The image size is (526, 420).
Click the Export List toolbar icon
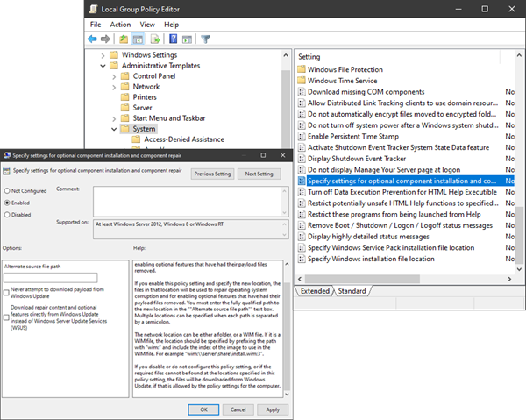click(155, 39)
